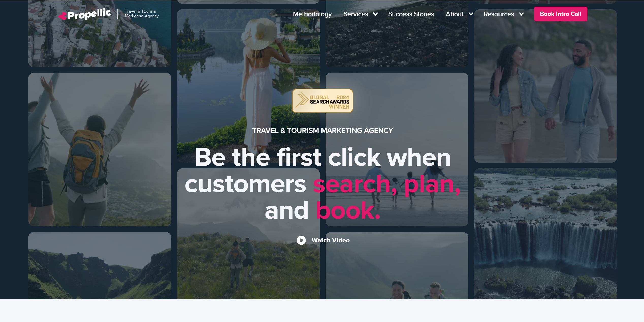The image size is (644, 322).
Task: Click the Propellic logo
Action: point(85,14)
